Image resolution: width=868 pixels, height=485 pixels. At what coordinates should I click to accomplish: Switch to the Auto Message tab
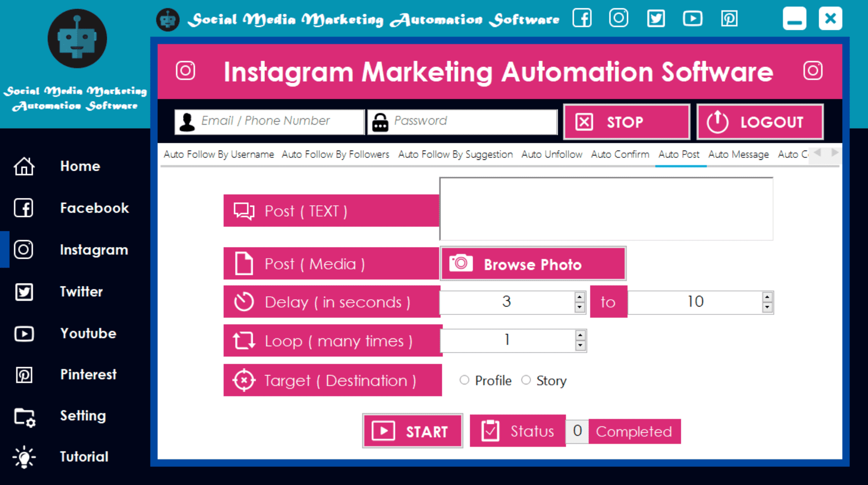pyautogui.click(x=738, y=154)
